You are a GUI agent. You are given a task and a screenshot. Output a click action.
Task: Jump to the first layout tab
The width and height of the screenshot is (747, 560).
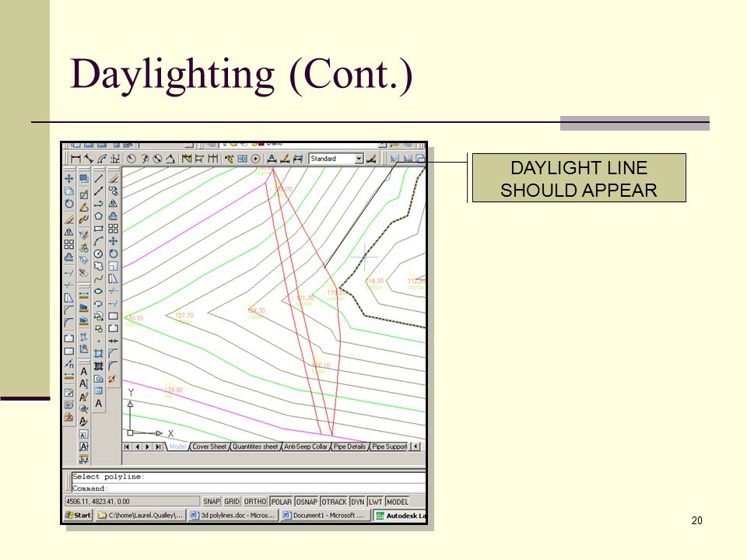pyautogui.click(x=127, y=446)
